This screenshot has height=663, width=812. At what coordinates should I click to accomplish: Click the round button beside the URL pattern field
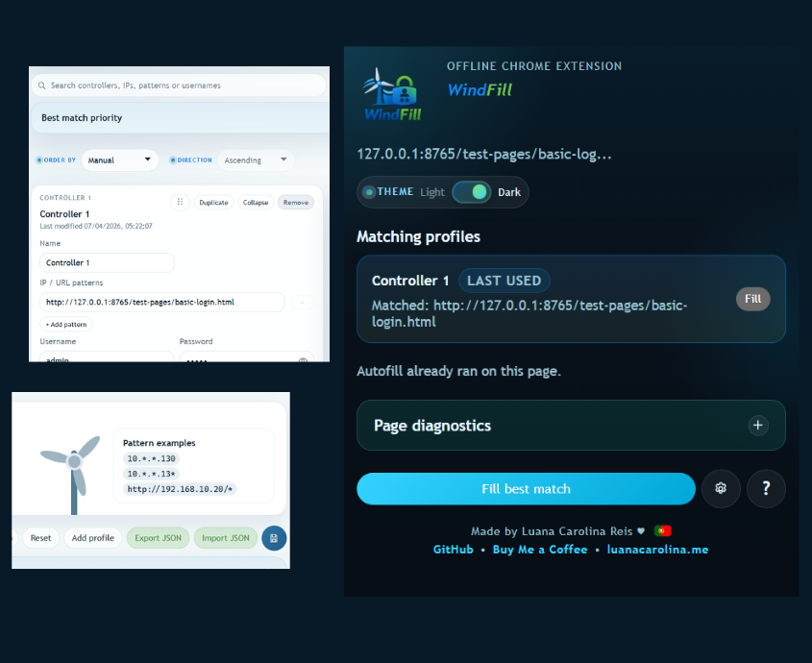[302, 302]
